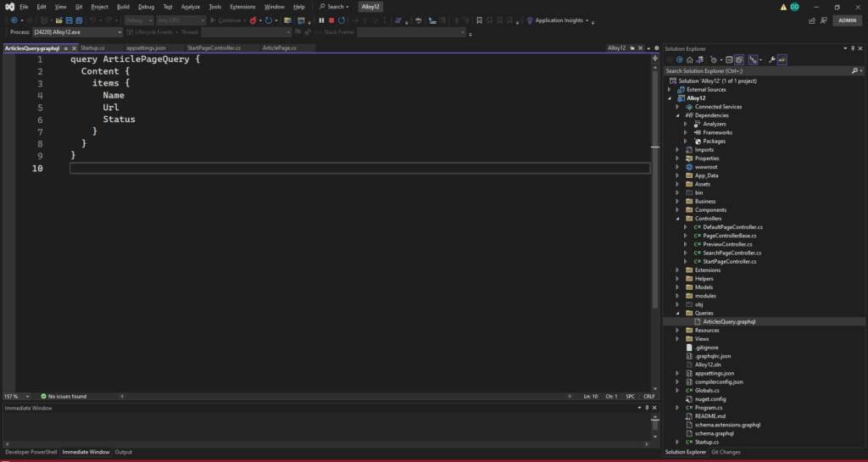Screen dimensions: 868x462
Task: Click the red Stop Debugging button
Action: (x=331, y=19)
